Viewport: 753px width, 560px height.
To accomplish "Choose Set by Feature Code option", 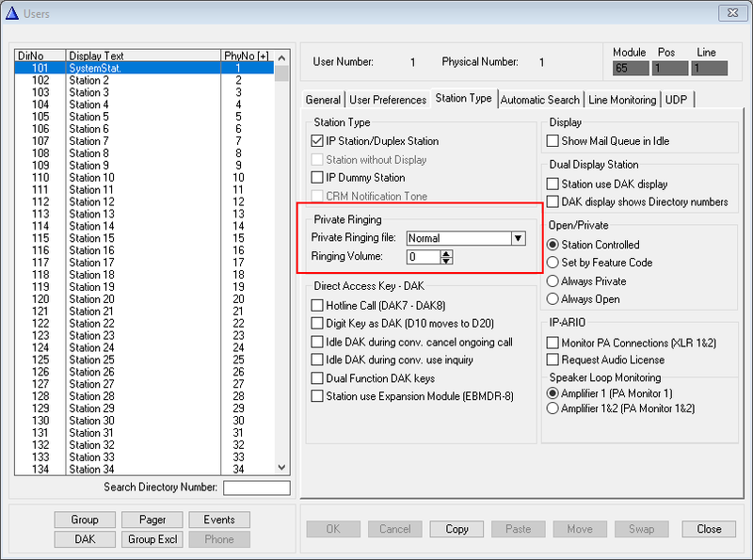I will (553, 262).
